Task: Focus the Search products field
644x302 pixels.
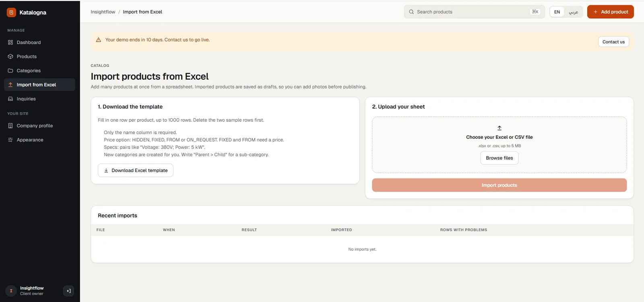Action: tap(474, 12)
